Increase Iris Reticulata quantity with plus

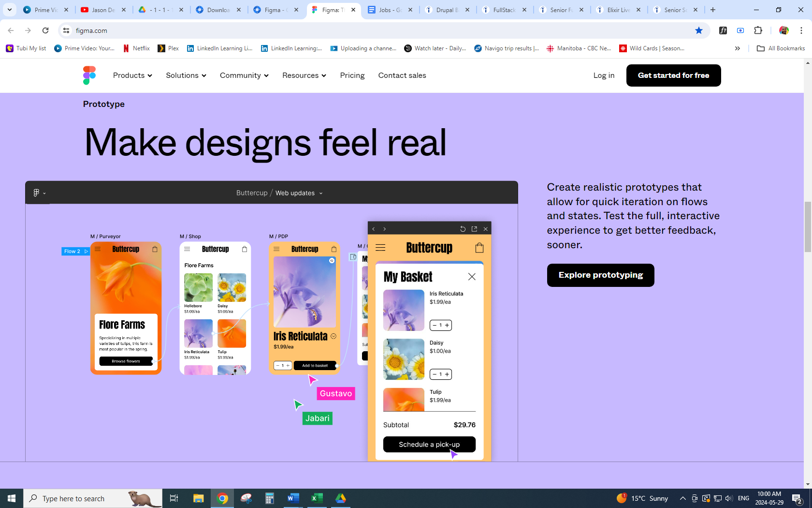447,326
